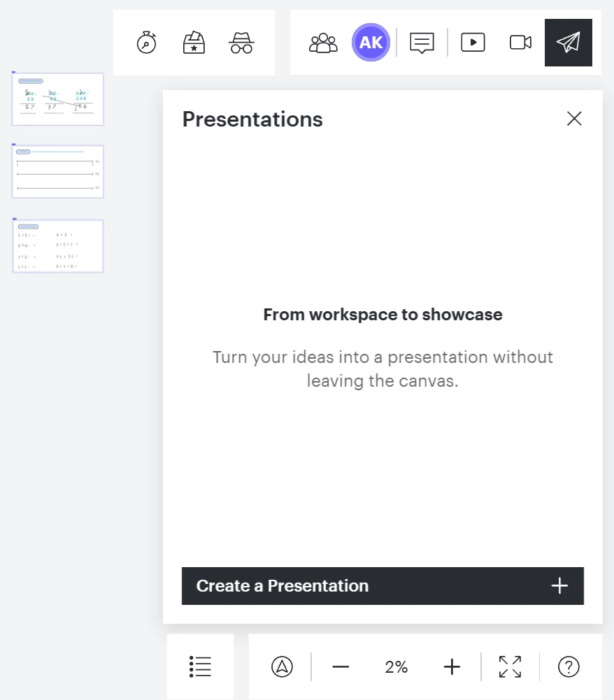Zoom in with the plus button

pyautogui.click(x=452, y=667)
